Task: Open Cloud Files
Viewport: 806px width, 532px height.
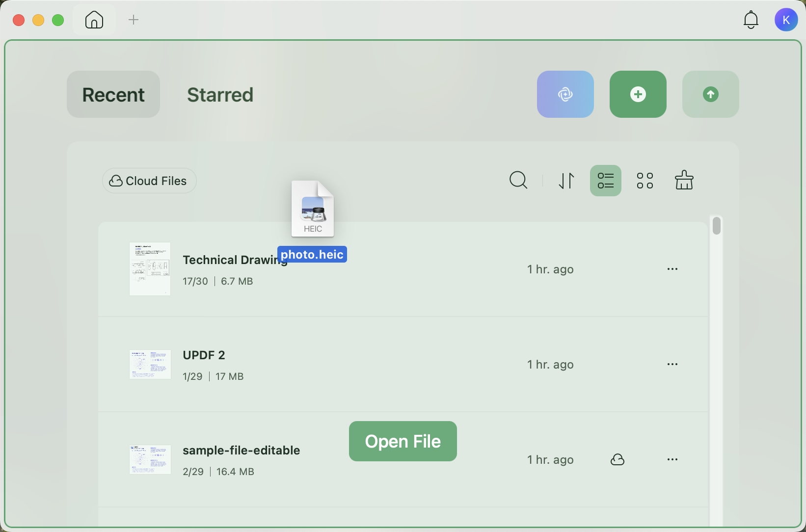Action: click(149, 181)
